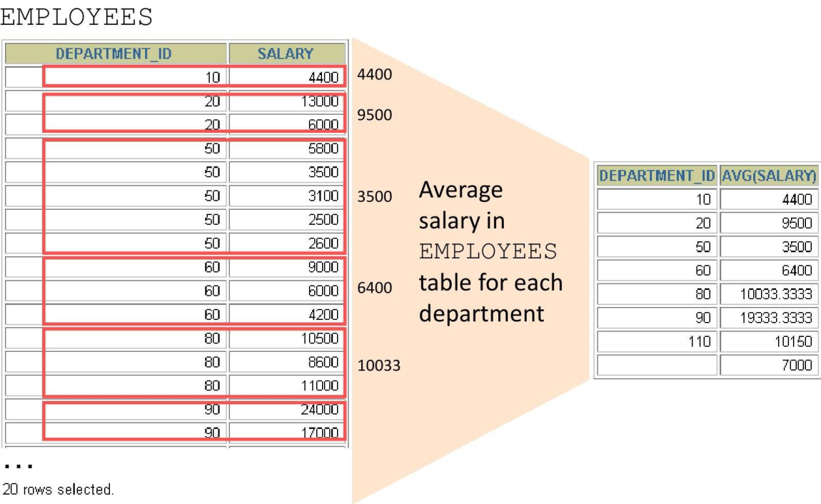Click the 10033 annotation beside department 80
Viewport: 821px width, 504px height.
coord(378,366)
